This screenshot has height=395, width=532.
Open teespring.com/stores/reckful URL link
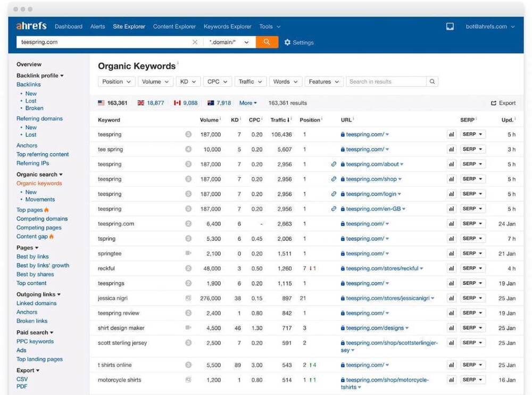382,268
